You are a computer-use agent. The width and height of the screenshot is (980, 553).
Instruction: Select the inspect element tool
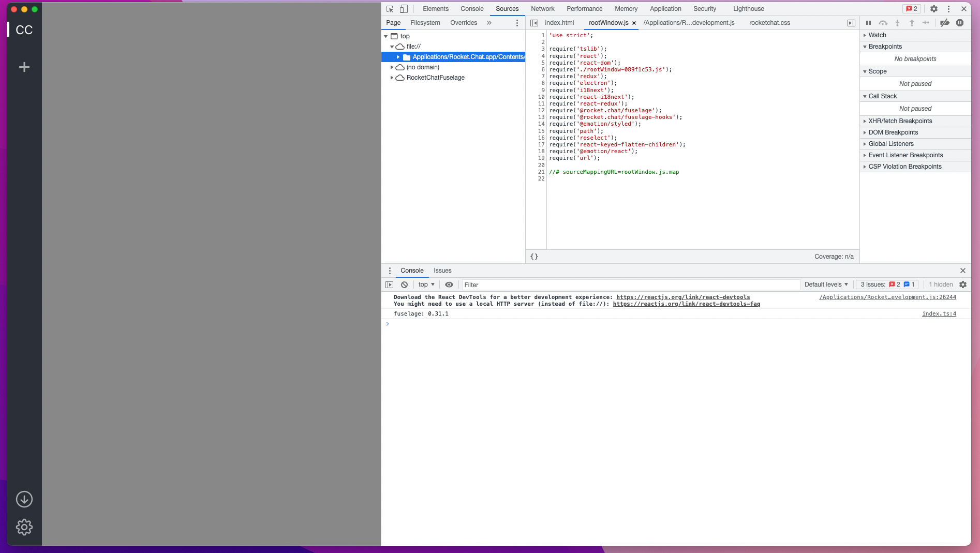point(389,9)
